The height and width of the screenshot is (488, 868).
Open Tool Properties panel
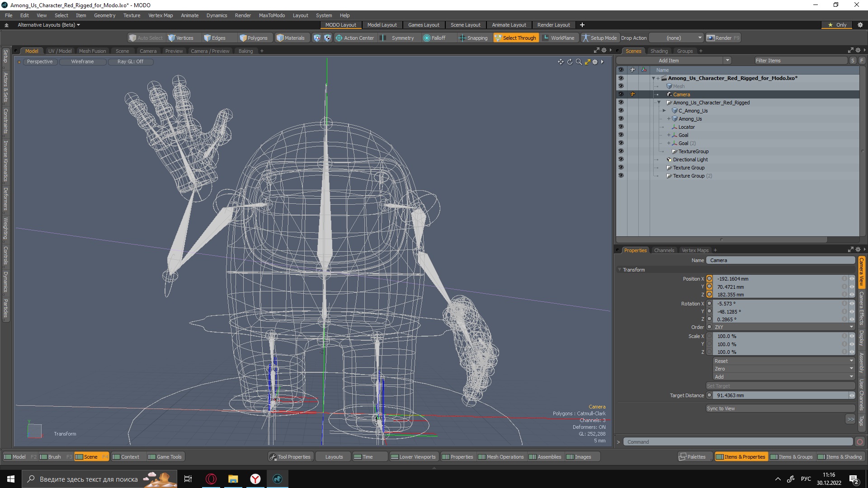pos(290,457)
